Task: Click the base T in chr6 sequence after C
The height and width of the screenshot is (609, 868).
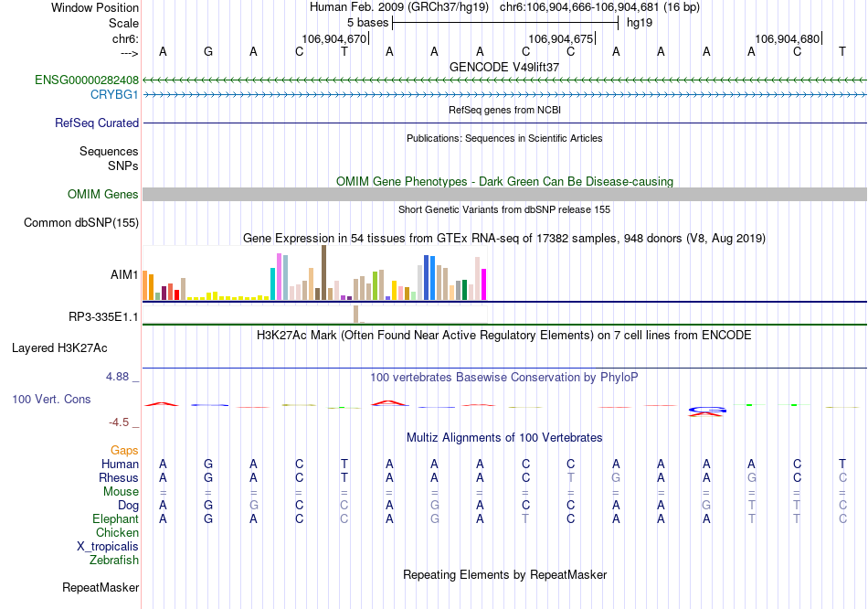Action: pos(344,52)
